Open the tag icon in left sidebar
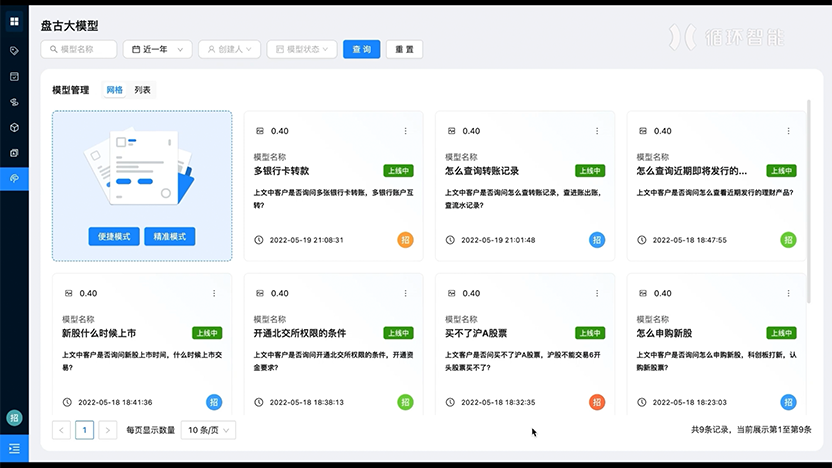The width and height of the screenshot is (832, 468). click(14, 49)
